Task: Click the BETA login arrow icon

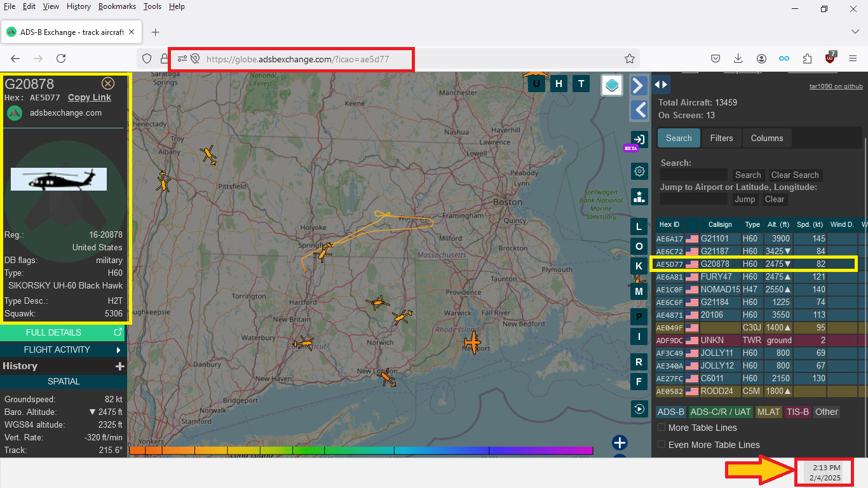Action: coord(639,140)
